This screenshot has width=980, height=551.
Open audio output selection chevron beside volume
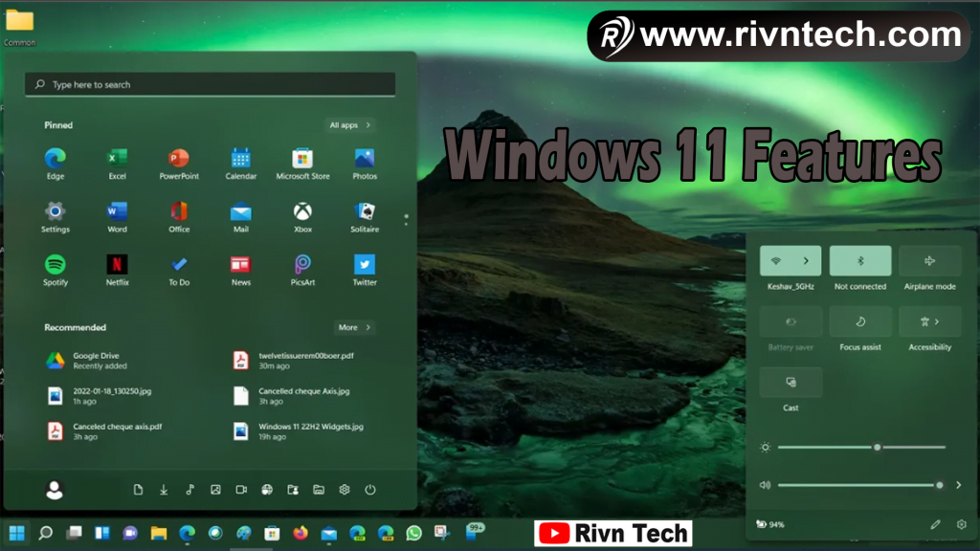958,485
